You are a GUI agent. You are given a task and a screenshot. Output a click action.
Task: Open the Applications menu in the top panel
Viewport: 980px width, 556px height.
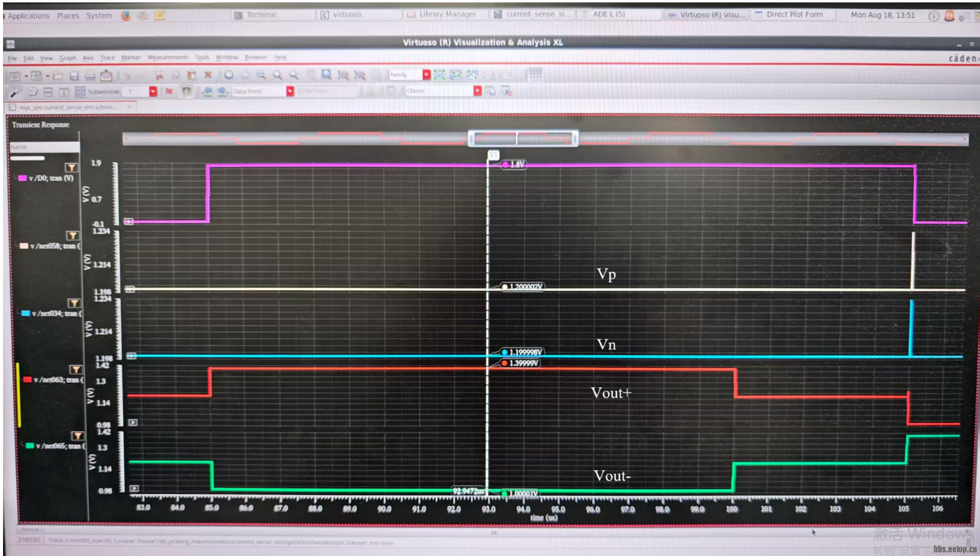(29, 16)
